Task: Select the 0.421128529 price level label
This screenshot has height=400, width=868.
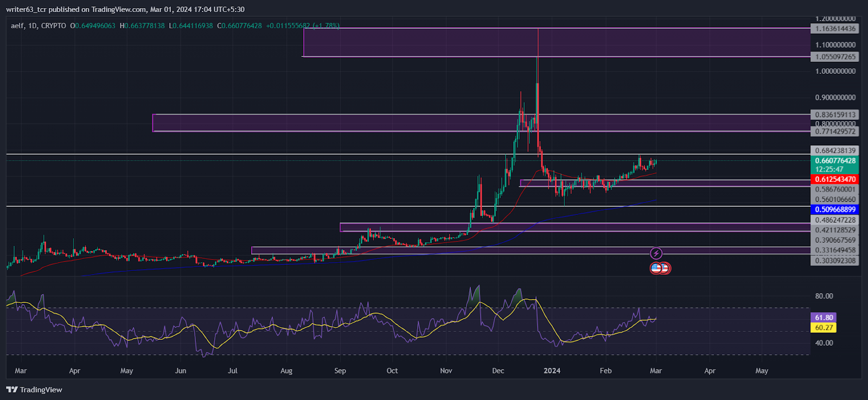Action: 835,230
